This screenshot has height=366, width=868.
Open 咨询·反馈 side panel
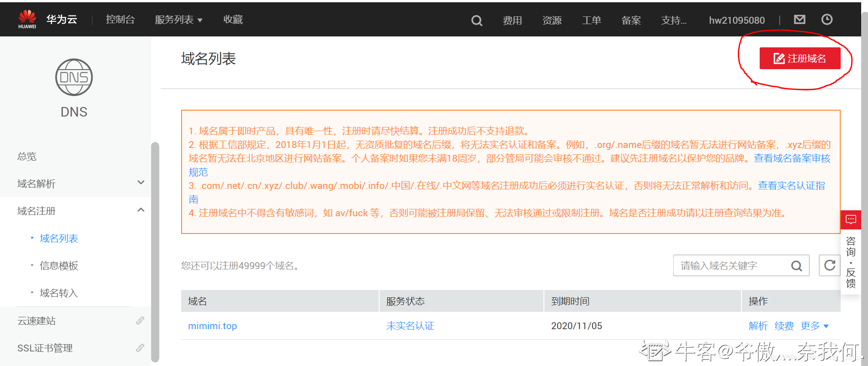pos(851,262)
